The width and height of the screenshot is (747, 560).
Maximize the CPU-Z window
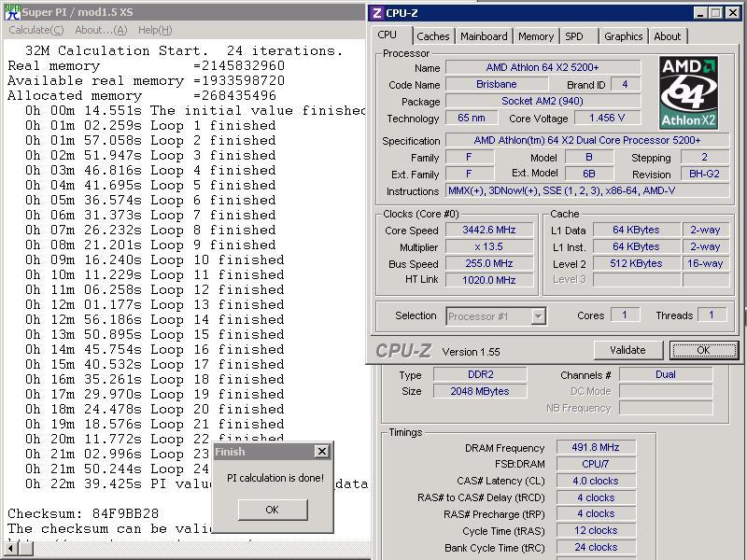click(715, 13)
